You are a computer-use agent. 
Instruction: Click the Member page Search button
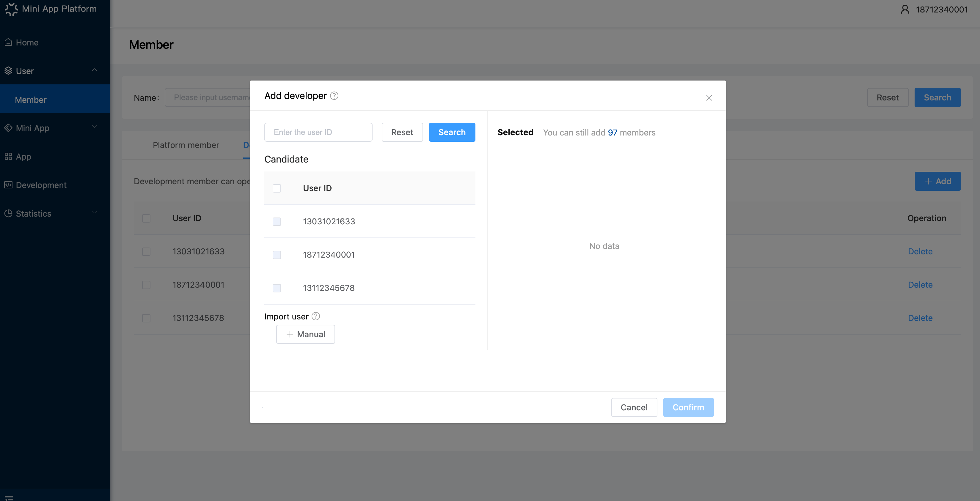938,98
